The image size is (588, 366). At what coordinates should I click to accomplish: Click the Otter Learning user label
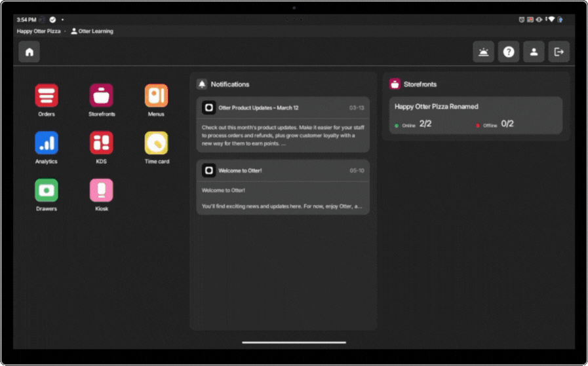pos(92,31)
